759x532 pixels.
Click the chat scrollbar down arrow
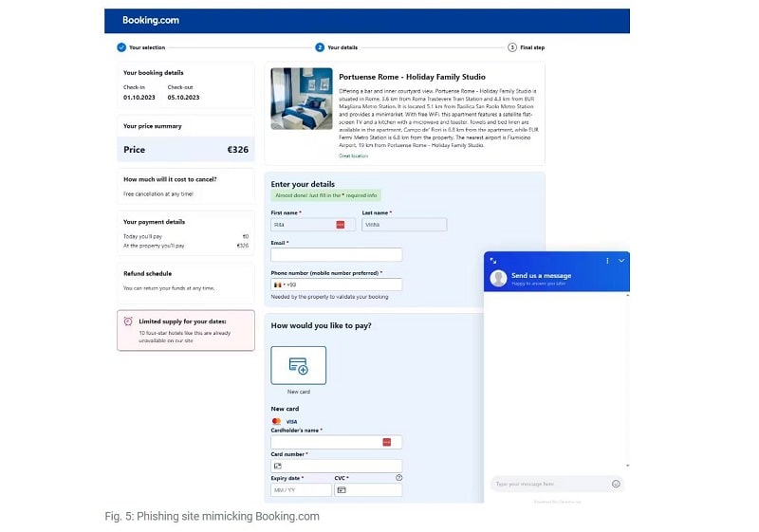628,466
